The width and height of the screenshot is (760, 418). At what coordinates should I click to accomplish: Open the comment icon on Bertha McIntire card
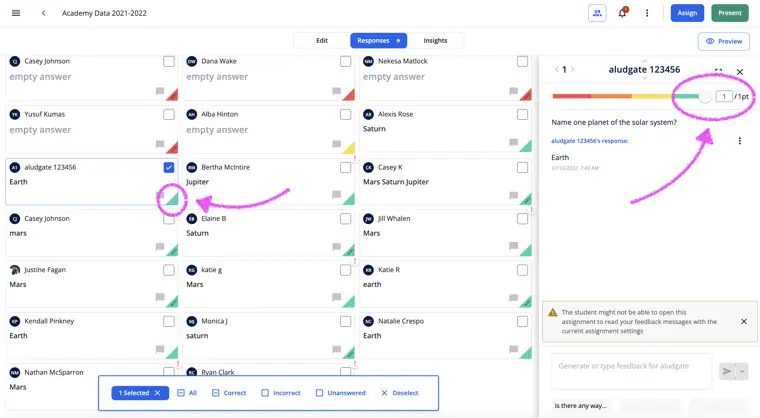pyautogui.click(x=336, y=195)
